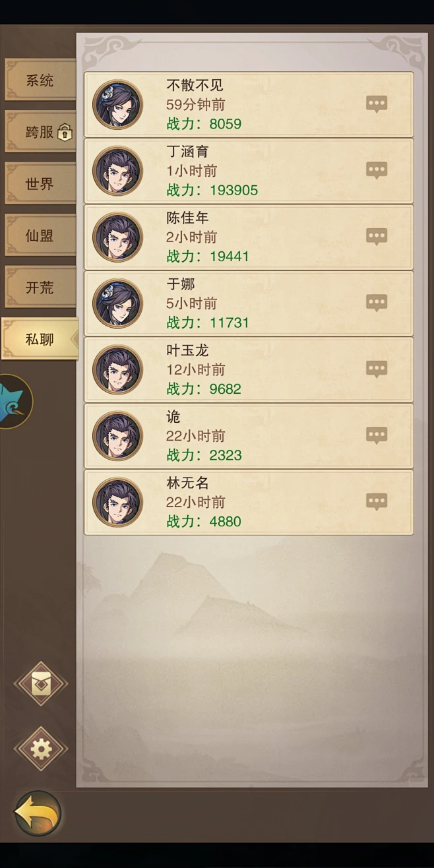The image size is (434, 868).
Task: Open chat bubble icon for 叶玉龙
Action: click(x=377, y=369)
